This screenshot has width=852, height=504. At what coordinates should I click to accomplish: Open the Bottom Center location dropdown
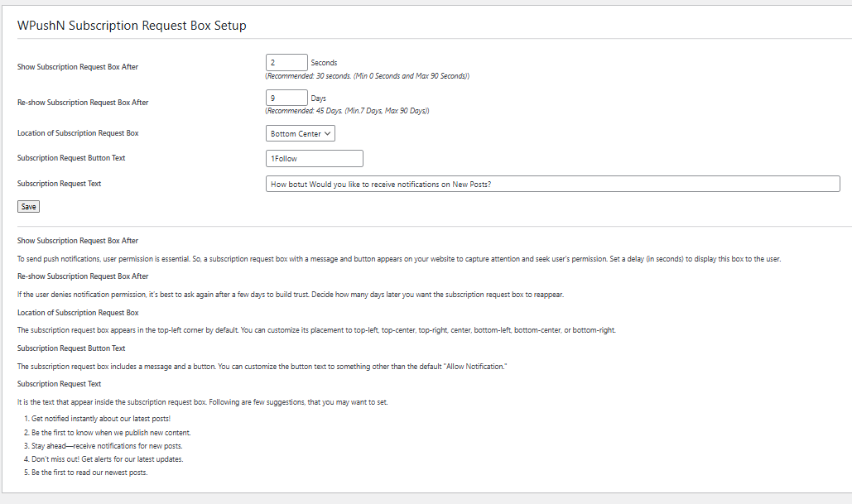coord(300,133)
